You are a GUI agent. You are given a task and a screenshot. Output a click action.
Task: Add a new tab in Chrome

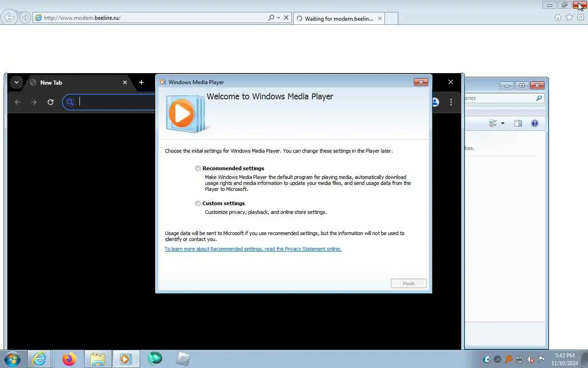pos(141,82)
